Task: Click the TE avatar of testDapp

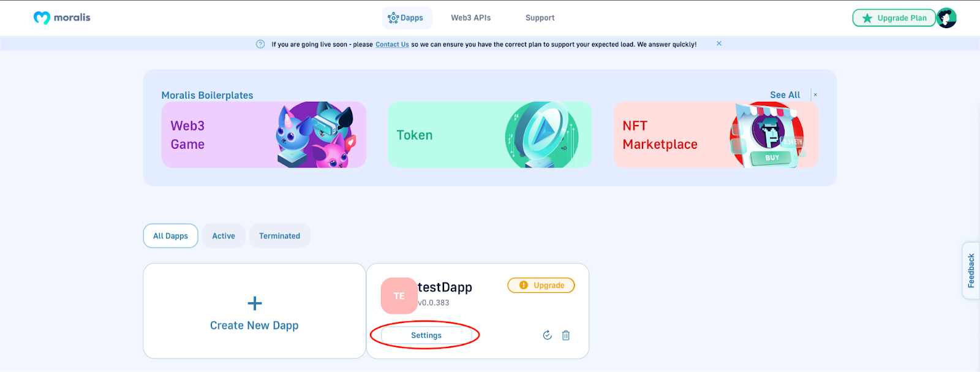Action: tap(399, 296)
